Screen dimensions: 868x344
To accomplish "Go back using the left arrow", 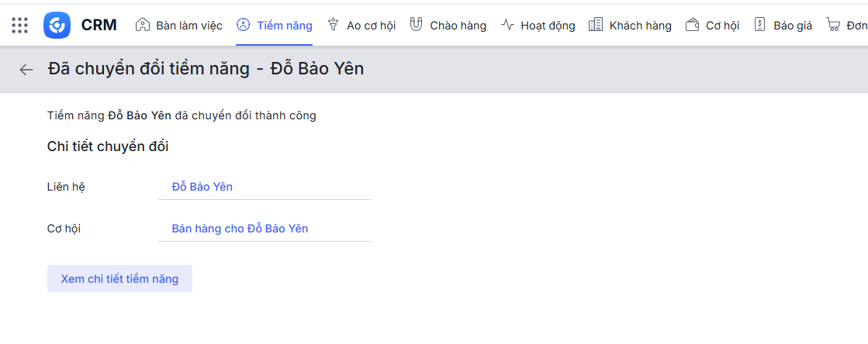I will point(26,70).
